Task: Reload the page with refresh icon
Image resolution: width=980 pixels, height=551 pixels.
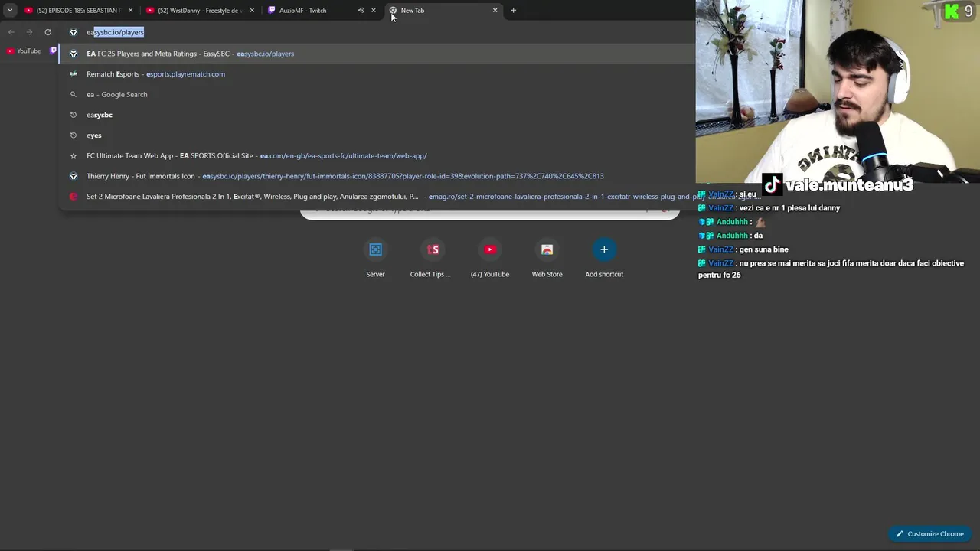Action: (47, 32)
